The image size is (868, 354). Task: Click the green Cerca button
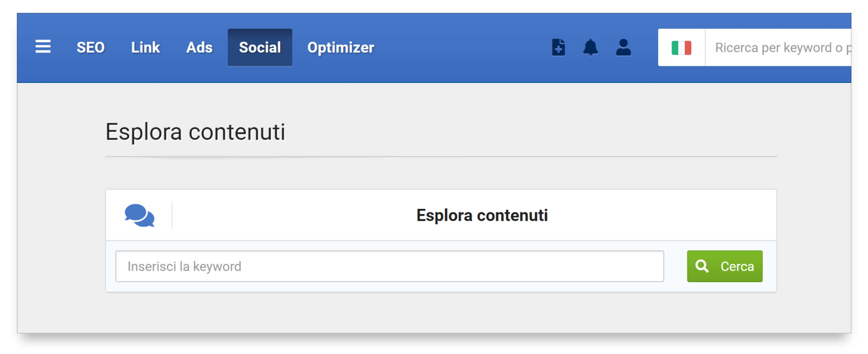click(725, 266)
